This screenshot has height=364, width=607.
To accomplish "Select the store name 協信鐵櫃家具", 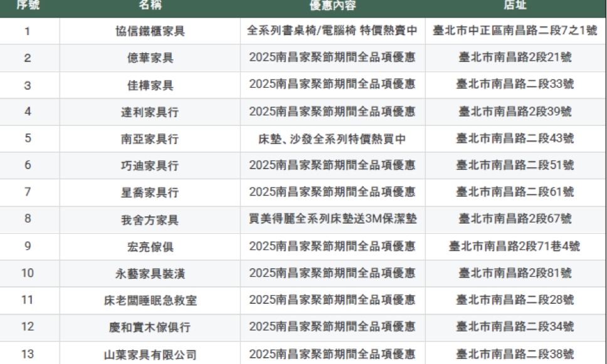I will (150, 32).
